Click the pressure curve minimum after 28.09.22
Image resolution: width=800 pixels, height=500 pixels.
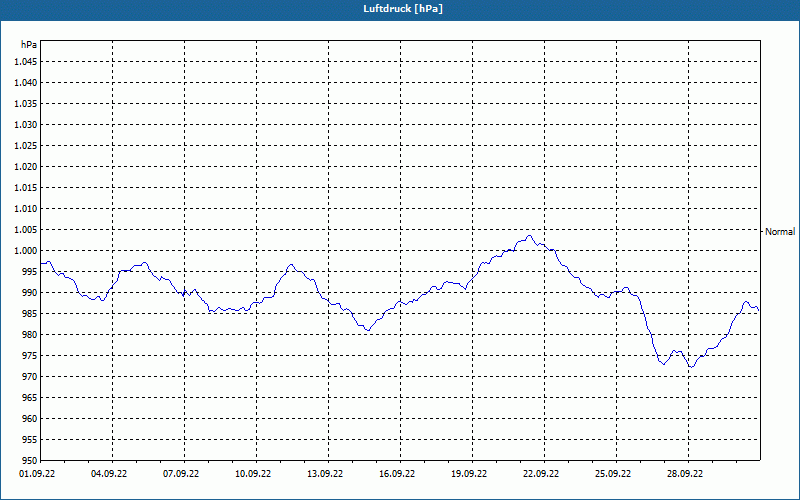(x=691, y=366)
